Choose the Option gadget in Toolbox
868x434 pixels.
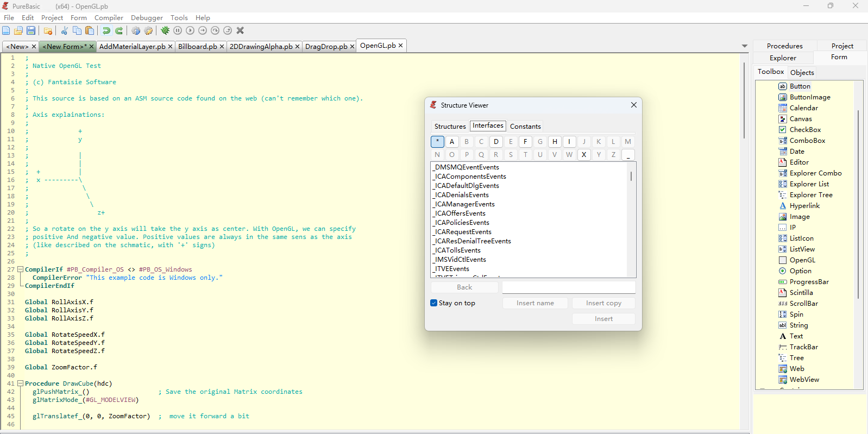coord(800,271)
